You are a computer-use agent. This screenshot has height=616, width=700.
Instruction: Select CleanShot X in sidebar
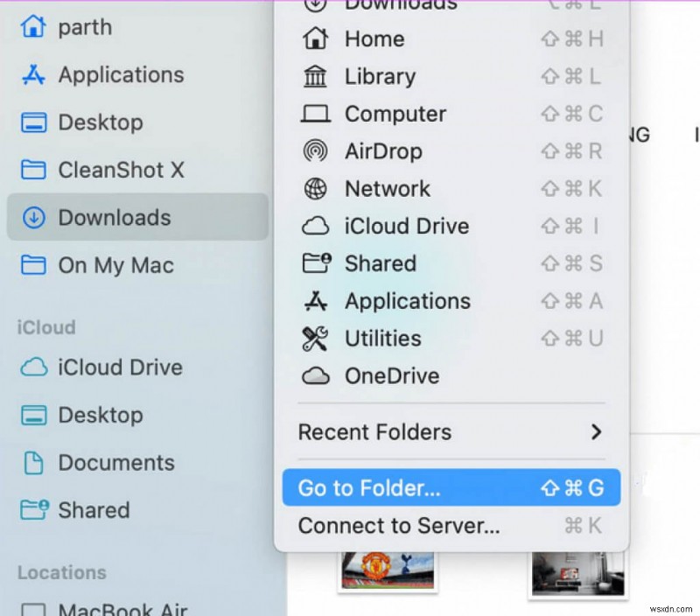(121, 170)
